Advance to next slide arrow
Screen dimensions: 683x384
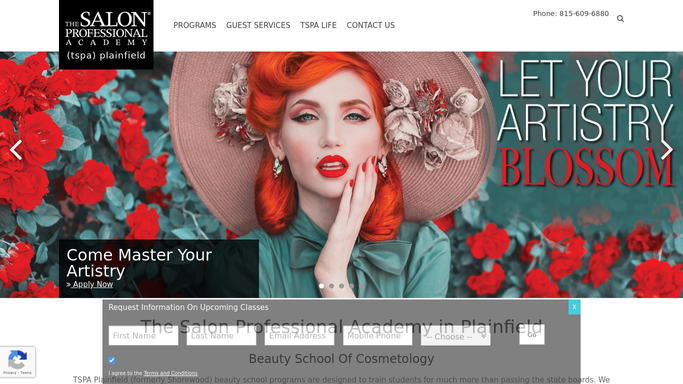click(667, 150)
